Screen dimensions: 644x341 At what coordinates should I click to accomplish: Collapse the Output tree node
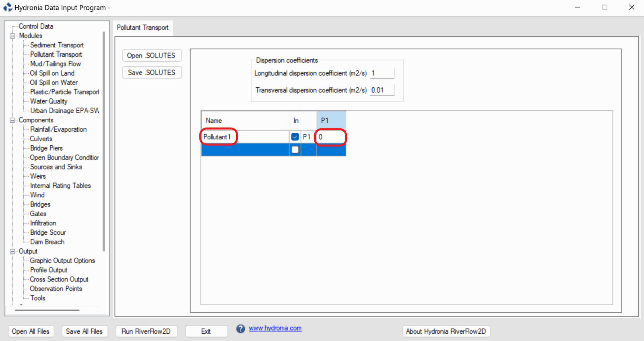coord(12,251)
